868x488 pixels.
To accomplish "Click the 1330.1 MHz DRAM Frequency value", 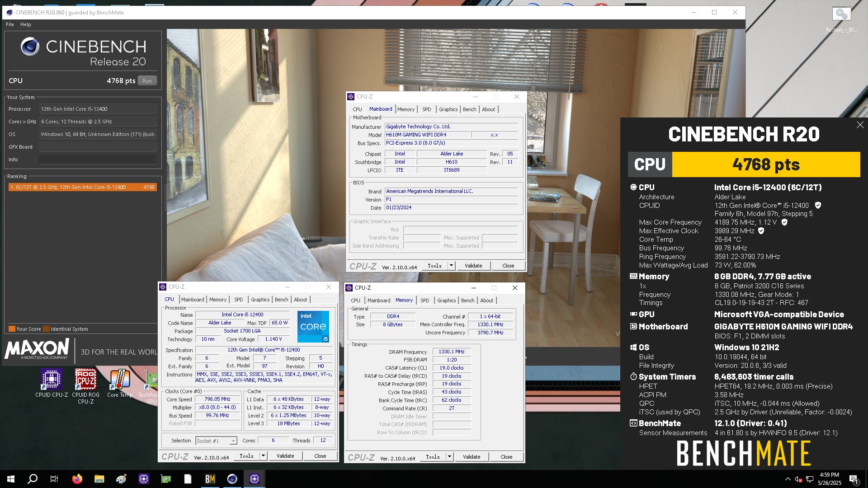I will click(x=451, y=352).
